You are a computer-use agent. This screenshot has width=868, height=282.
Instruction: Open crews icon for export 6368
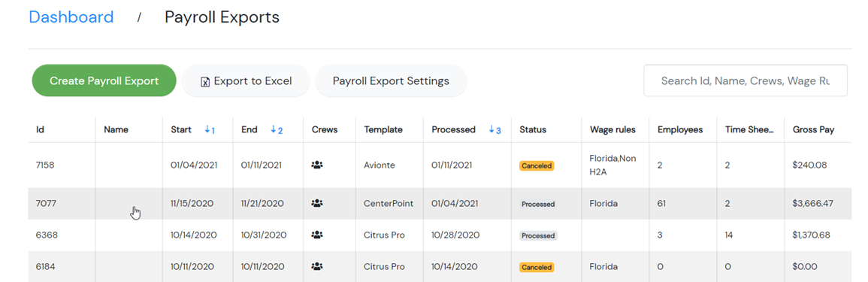point(317,235)
